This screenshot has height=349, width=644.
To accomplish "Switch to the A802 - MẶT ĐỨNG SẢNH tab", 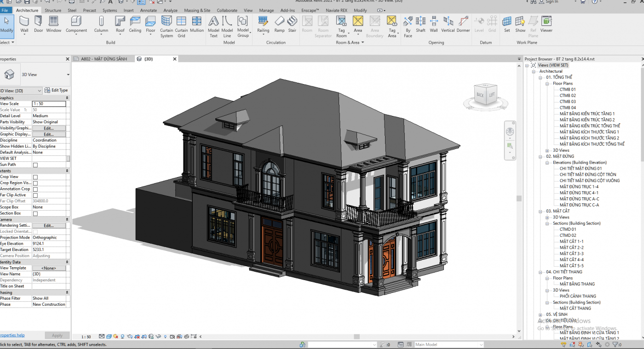I will [x=103, y=59].
